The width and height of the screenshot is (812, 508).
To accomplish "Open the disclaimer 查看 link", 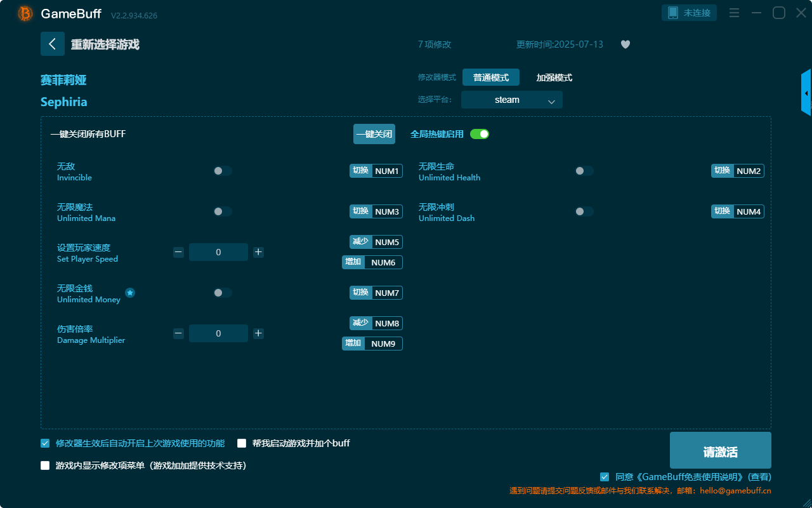I will pos(760,477).
